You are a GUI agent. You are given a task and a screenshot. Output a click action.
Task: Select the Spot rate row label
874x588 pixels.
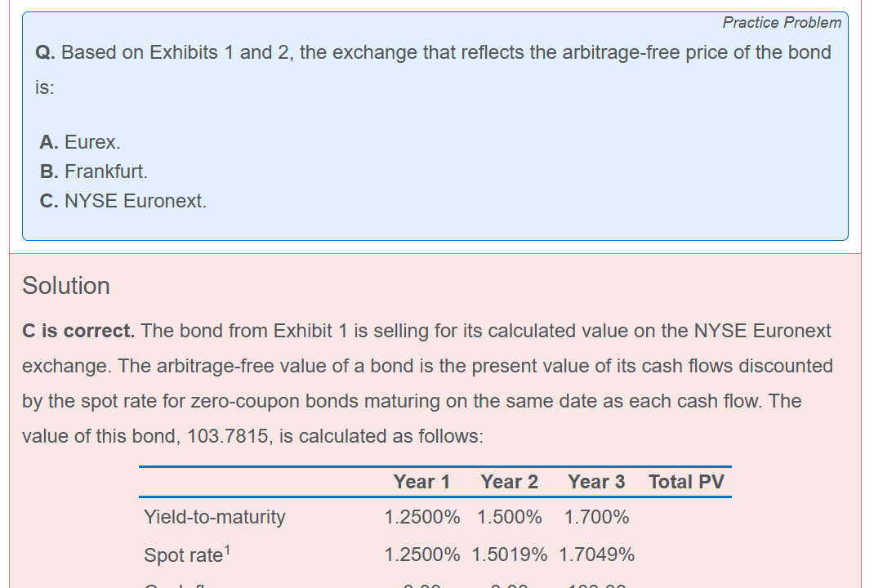point(183,555)
